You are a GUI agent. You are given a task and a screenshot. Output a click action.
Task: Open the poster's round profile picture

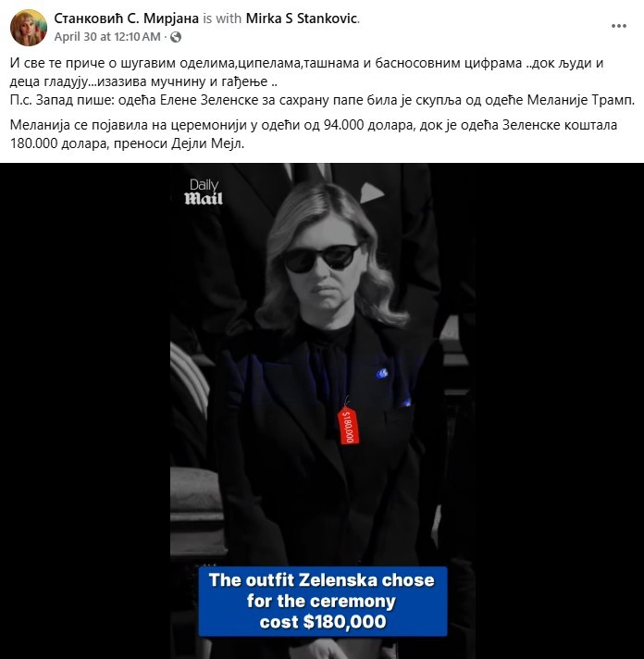(29, 28)
